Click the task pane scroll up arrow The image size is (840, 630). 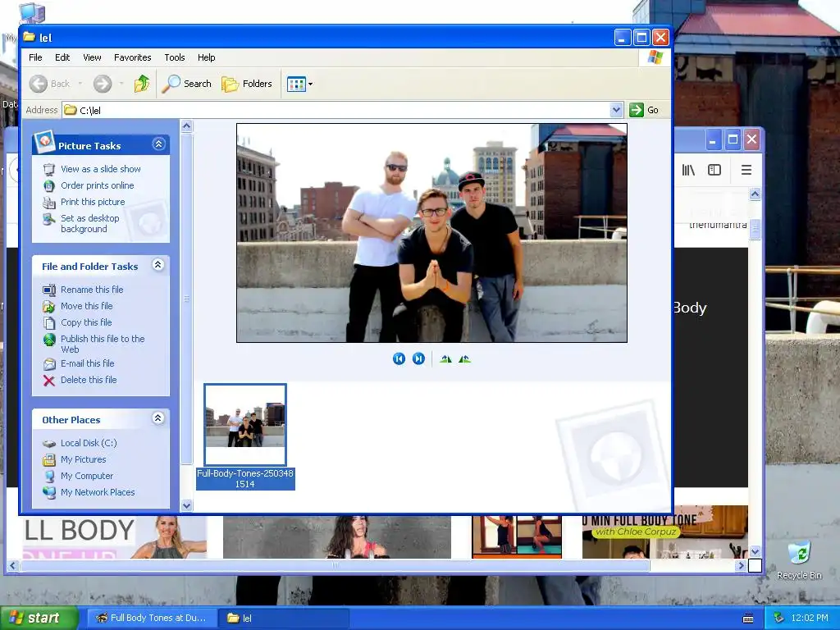[186, 126]
